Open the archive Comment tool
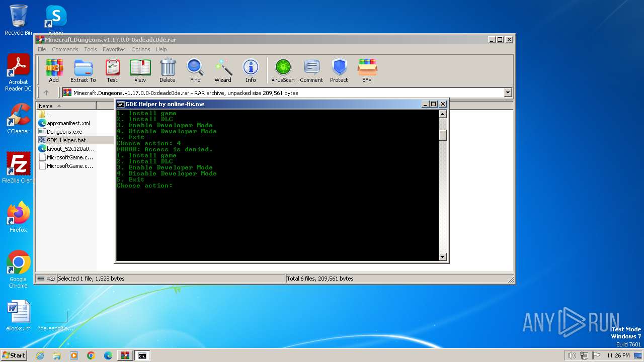Image resolution: width=644 pixels, height=362 pixels. tap(311, 70)
